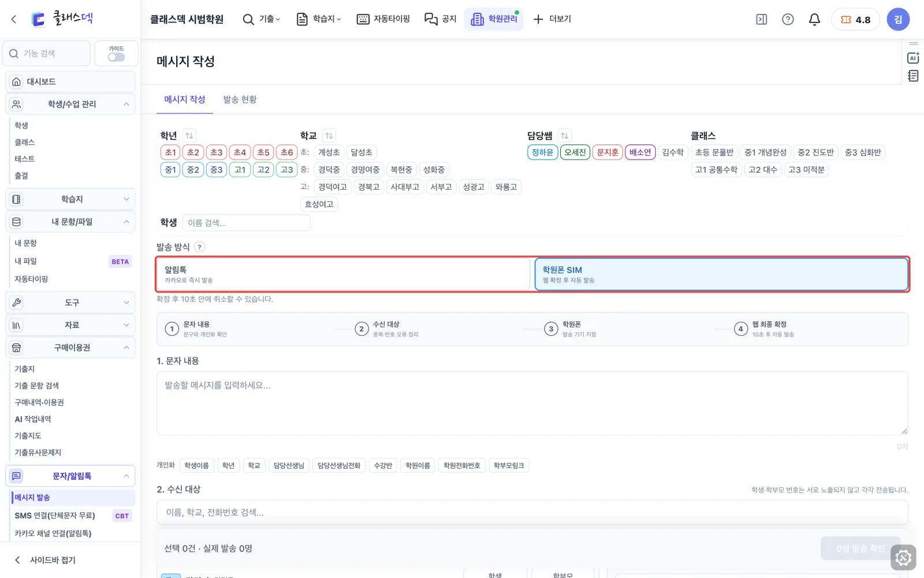Select grade filter 초1

[x=170, y=152]
